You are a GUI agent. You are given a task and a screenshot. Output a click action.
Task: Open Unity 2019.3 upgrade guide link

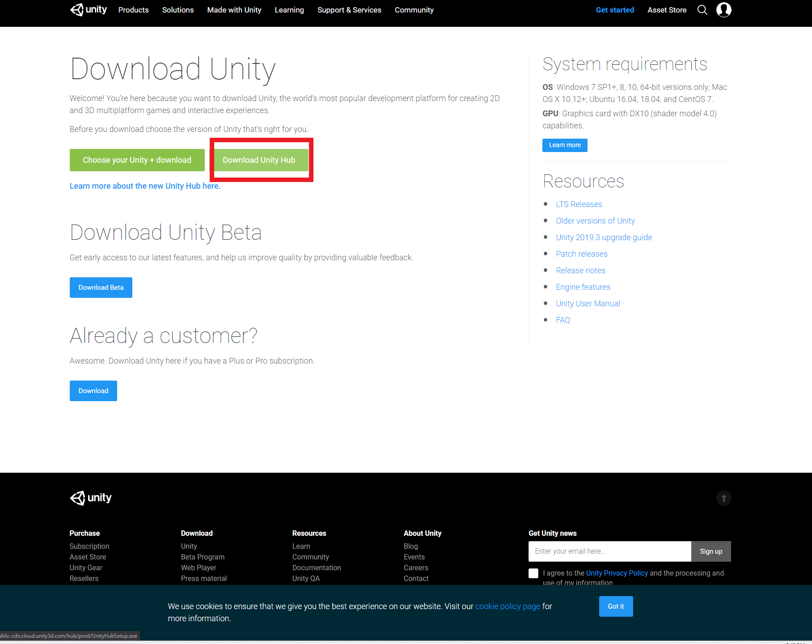click(x=604, y=237)
